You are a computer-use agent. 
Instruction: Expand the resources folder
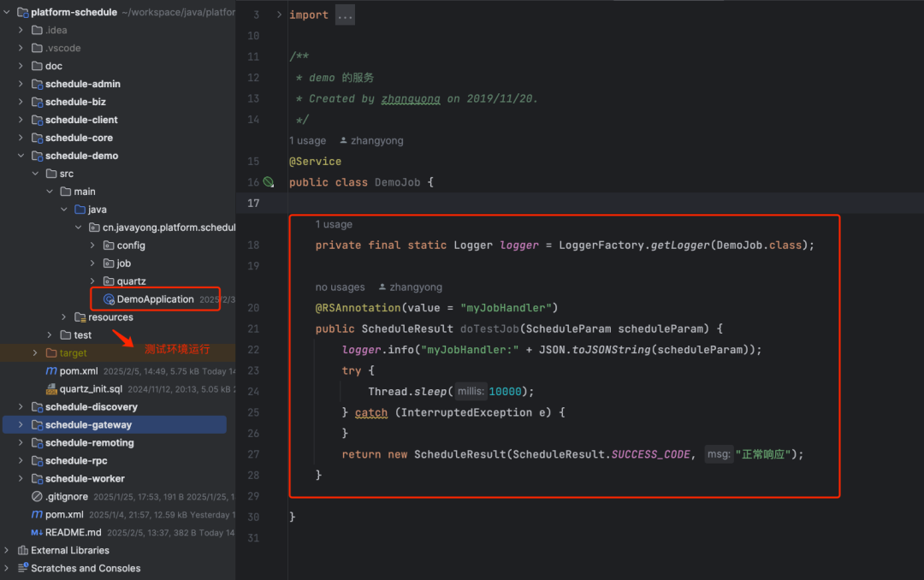coord(63,317)
